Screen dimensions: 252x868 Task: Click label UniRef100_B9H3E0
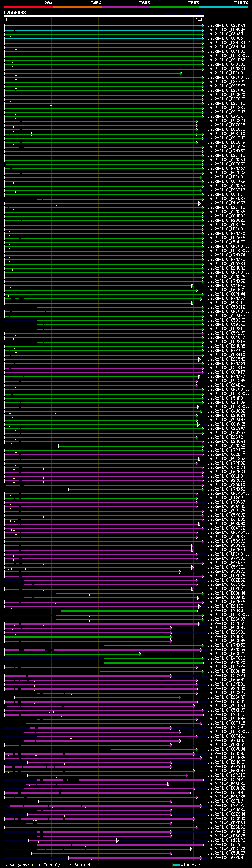click(226, 606)
